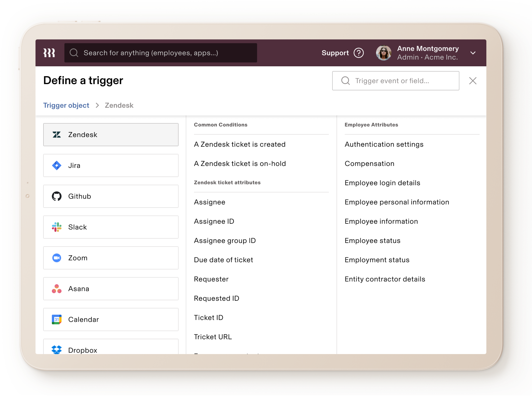Open the Compensation employee attribute
The height and width of the screenshot is (407, 532).
click(369, 164)
